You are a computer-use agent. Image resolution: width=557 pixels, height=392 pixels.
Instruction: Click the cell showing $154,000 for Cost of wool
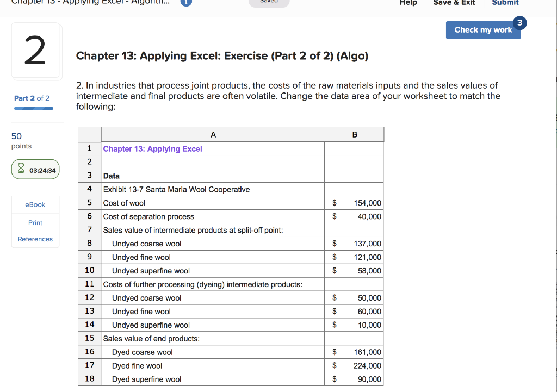(354, 203)
